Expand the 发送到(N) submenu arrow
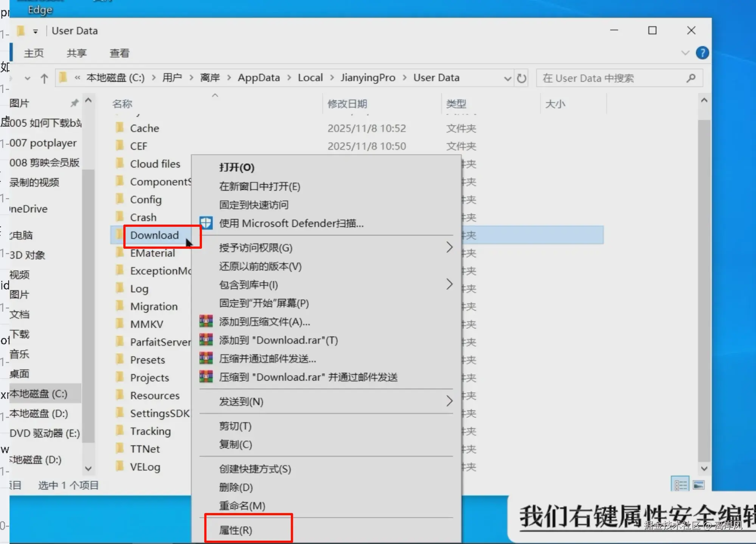This screenshot has width=756, height=544. pyautogui.click(x=449, y=401)
